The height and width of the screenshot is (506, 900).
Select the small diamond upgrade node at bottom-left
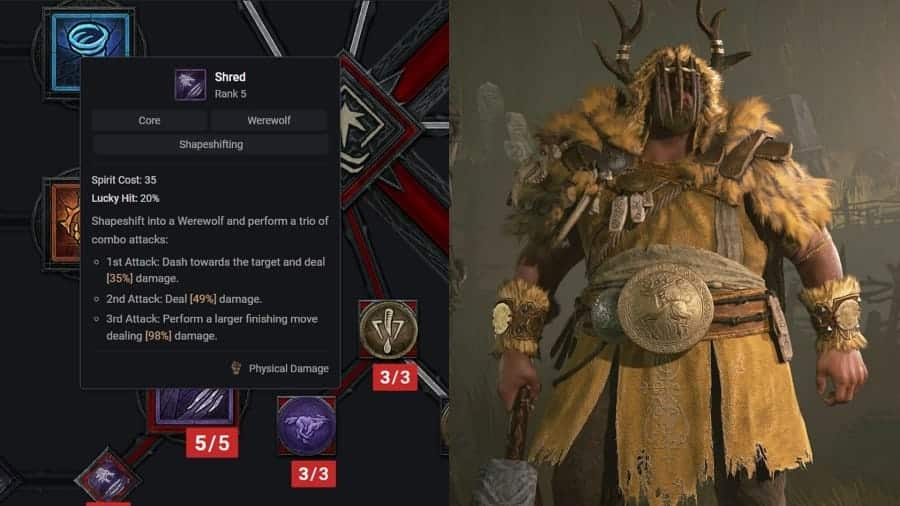(x=107, y=477)
